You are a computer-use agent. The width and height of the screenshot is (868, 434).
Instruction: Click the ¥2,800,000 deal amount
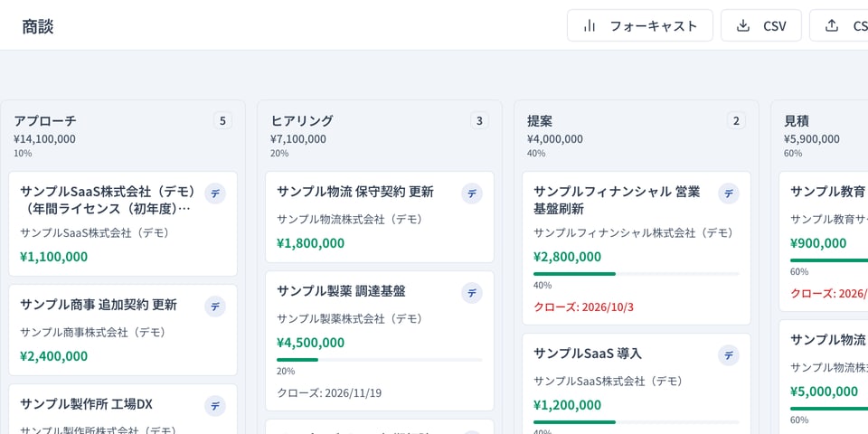pos(568,257)
